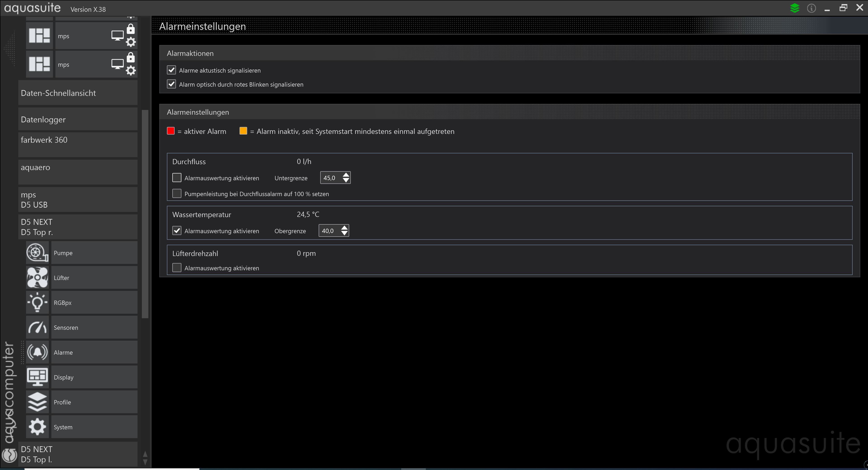Decrease the Untergrenze value with down arrow
This screenshot has width=868, height=470.
(346, 180)
